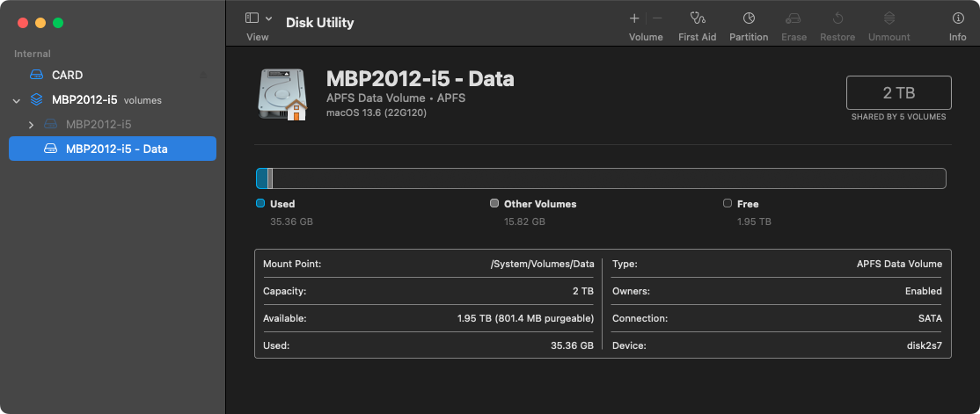This screenshot has height=414, width=980.
Task: Eject the CARD disk
Action: click(x=203, y=75)
